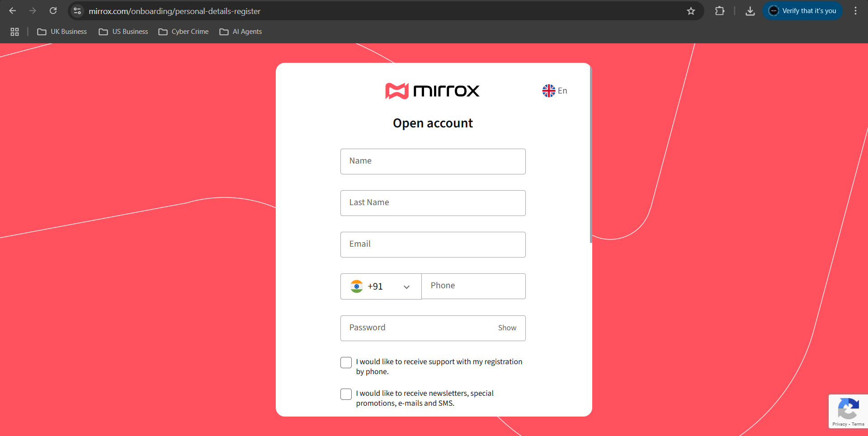Check the newsletters and promotions option
Image resolution: width=868 pixels, height=436 pixels.
345,394
